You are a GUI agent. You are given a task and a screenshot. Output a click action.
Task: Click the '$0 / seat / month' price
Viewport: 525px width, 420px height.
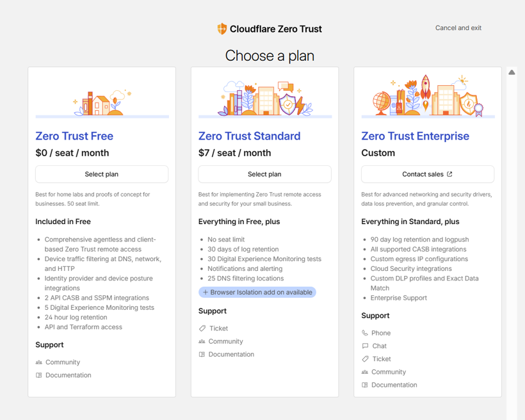tap(72, 153)
